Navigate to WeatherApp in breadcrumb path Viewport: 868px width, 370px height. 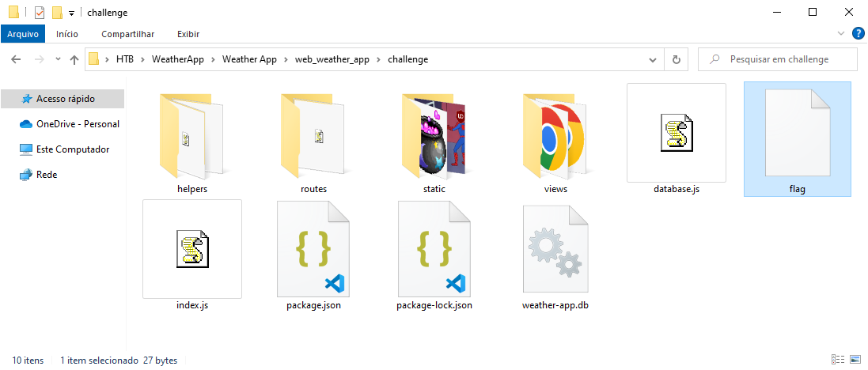178,59
